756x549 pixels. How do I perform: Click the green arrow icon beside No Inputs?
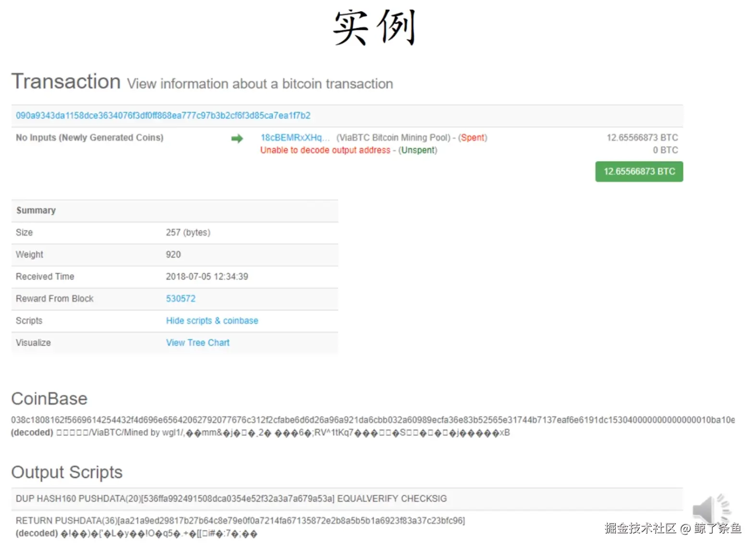tap(237, 139)
